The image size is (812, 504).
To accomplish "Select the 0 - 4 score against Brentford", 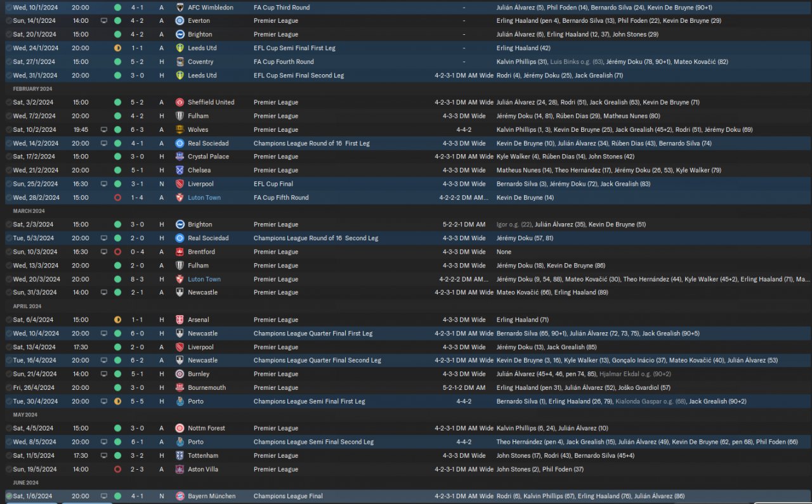I will pos(138,252).
